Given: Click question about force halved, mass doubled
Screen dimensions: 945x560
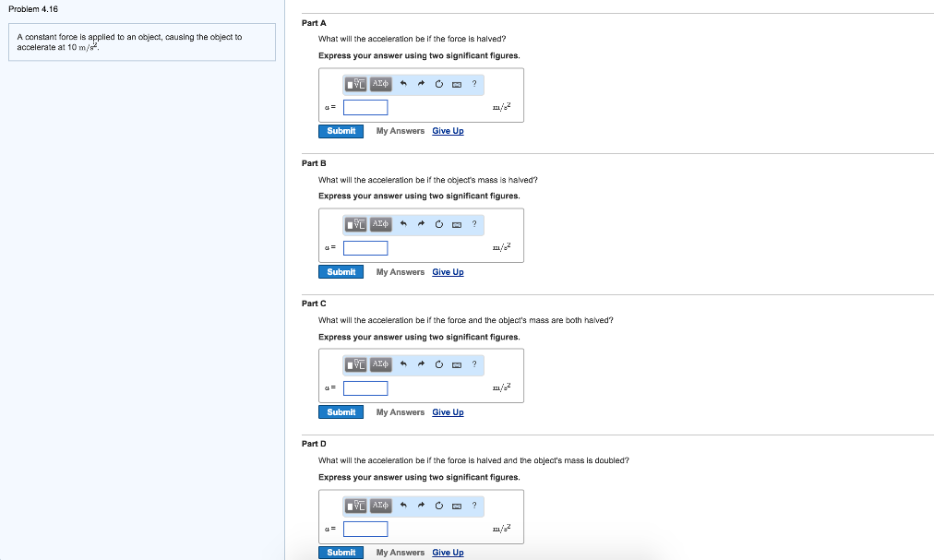Looking at the screenshot, I should (x=473, y=460).
